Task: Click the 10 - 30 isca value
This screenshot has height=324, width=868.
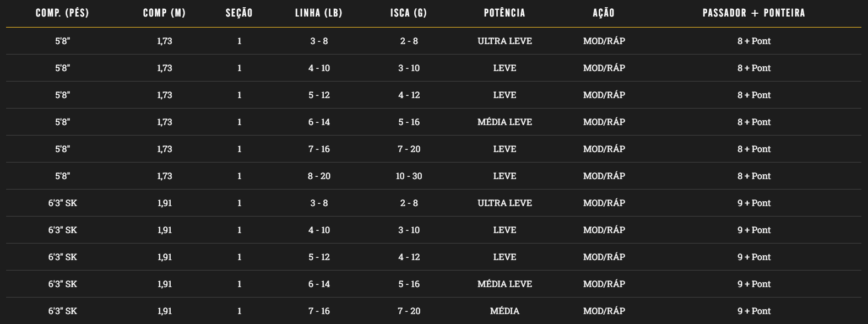Action: click(x=409, y=176)
